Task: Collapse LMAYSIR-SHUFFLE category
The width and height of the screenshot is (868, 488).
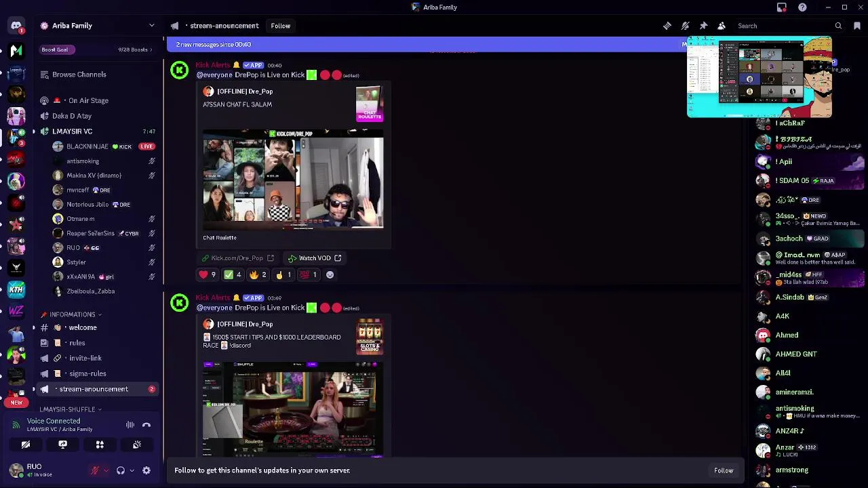Action: tap(71, 409)
